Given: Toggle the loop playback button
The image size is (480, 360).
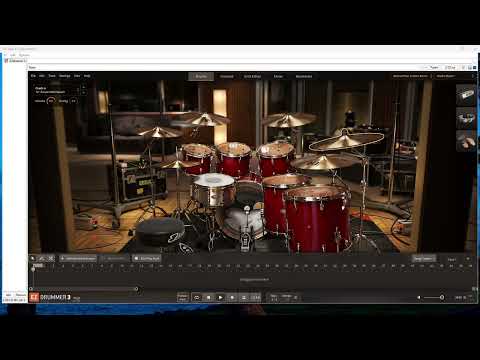Looking at the screenshot, I should pyautogui.click(x=197, y=297).
